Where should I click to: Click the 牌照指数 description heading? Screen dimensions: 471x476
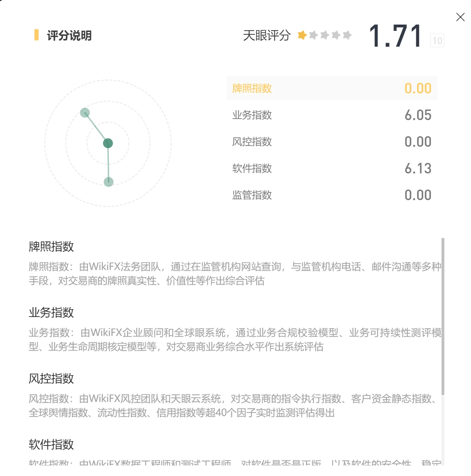[51, 246]
